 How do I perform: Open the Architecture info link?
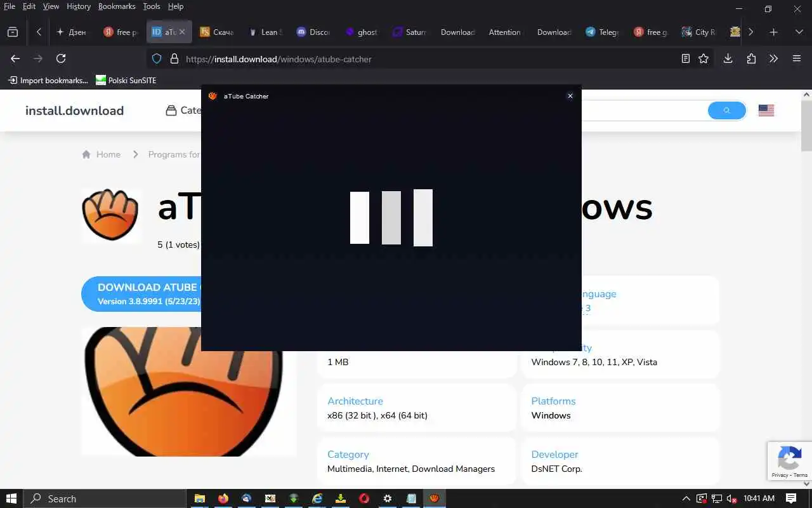(x=355, y=401)
